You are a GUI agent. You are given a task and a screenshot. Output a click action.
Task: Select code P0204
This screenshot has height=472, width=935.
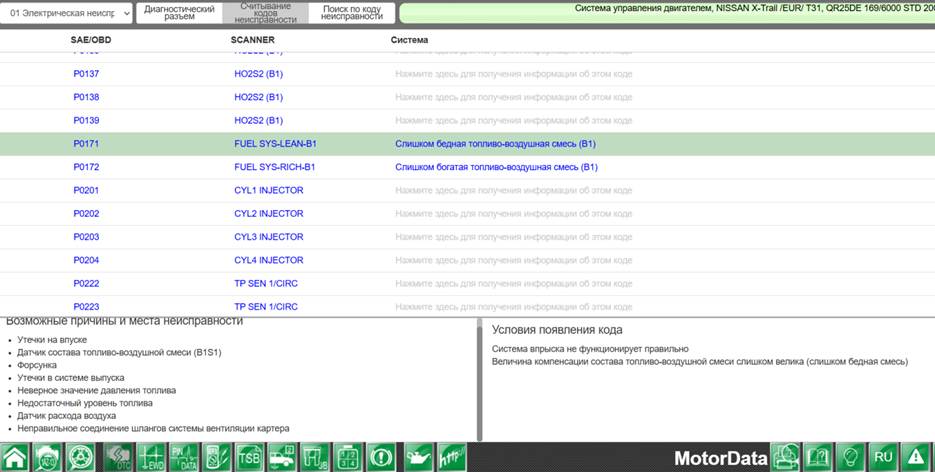86,260
